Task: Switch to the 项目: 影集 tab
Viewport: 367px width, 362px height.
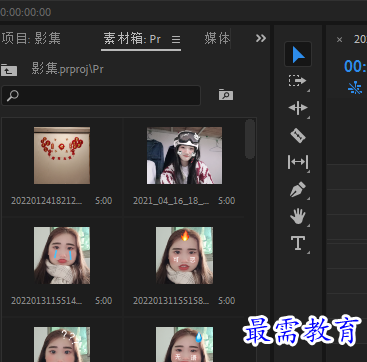Action: [31, 39]
